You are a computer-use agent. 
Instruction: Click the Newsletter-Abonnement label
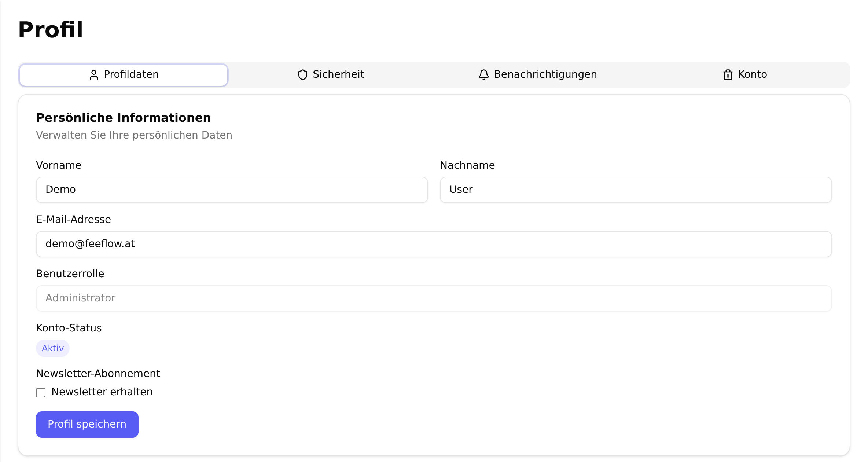(x=98, y=373)
